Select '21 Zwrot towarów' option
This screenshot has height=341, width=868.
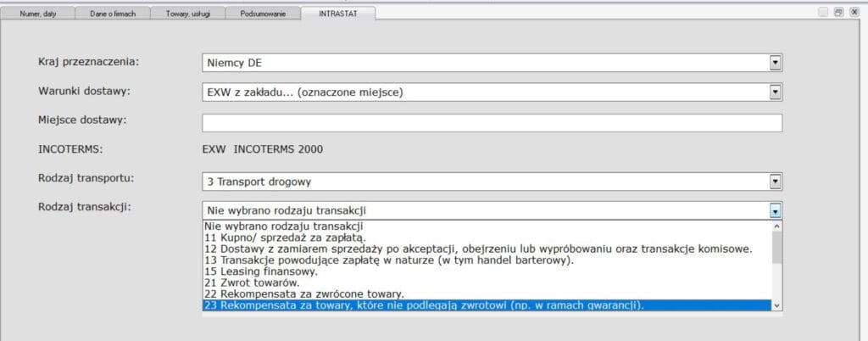487,282
